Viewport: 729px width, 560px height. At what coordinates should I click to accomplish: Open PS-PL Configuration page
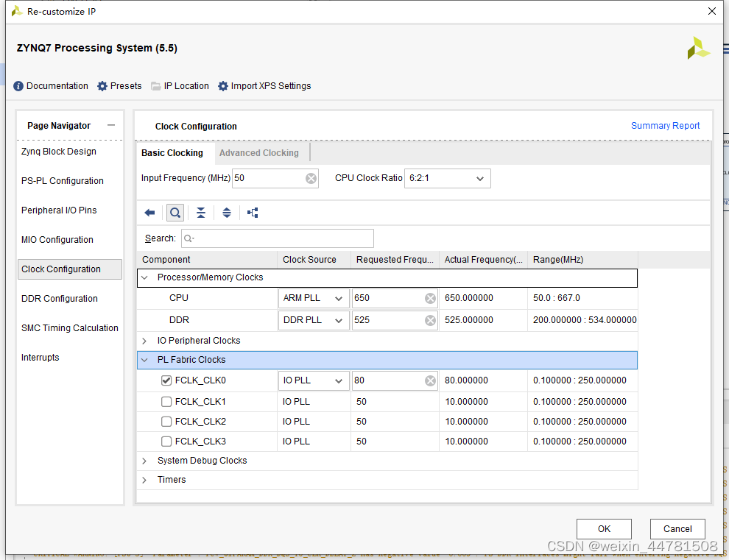coord(63,181)
